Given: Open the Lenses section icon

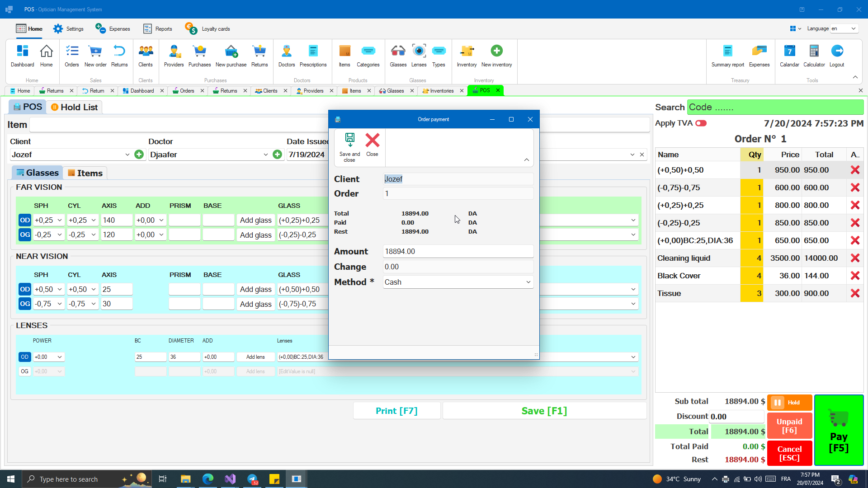Looking at the screenshot, I should (x=418, y=54).
